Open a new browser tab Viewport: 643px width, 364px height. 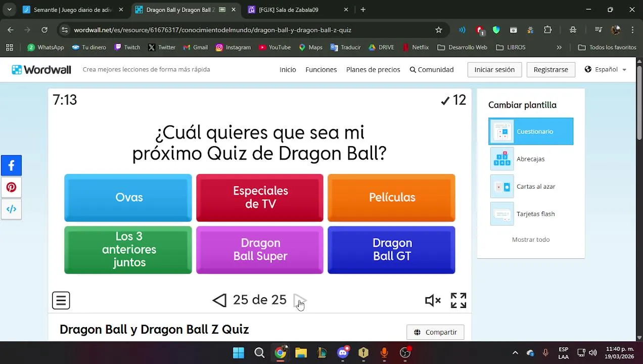pos(363,10)
